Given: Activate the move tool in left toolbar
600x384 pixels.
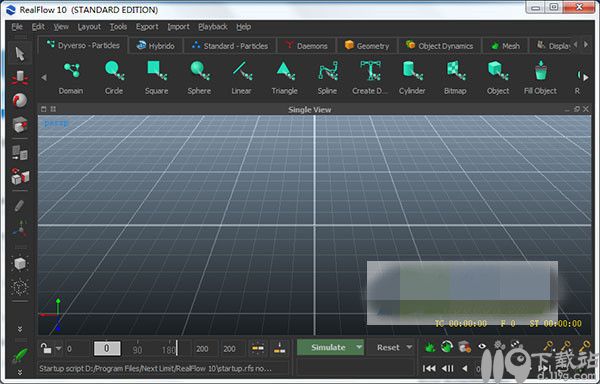Looking at the screenshot, I should 20,78.
